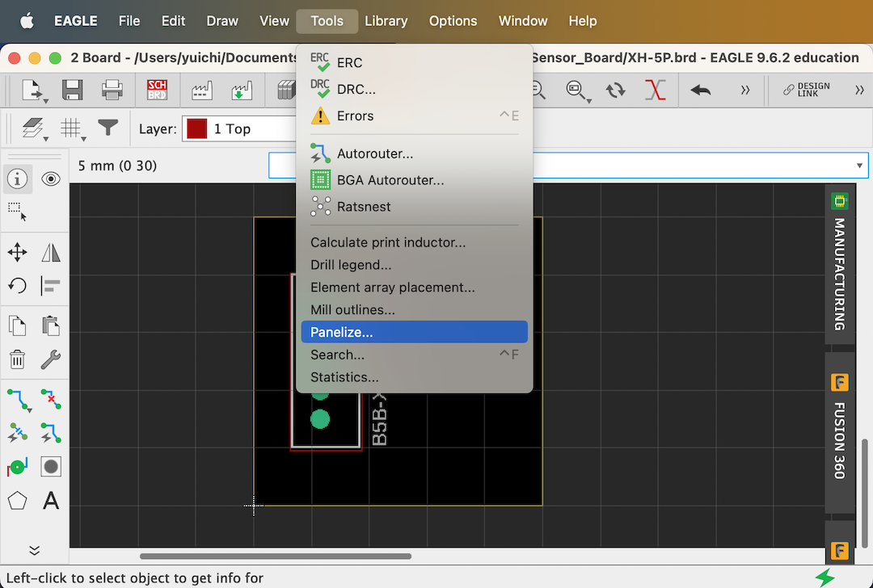Viewport: 873px width, 588px height.
Task: Select the Change wrench tool
Action: pyautogui.click(x=51, y=359)
